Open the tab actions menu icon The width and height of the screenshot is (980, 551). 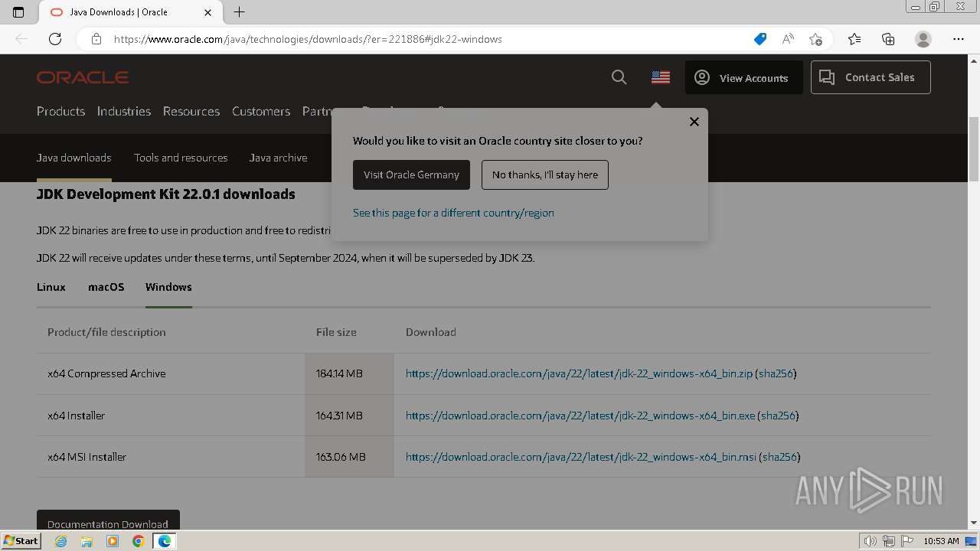coord(18,12)
